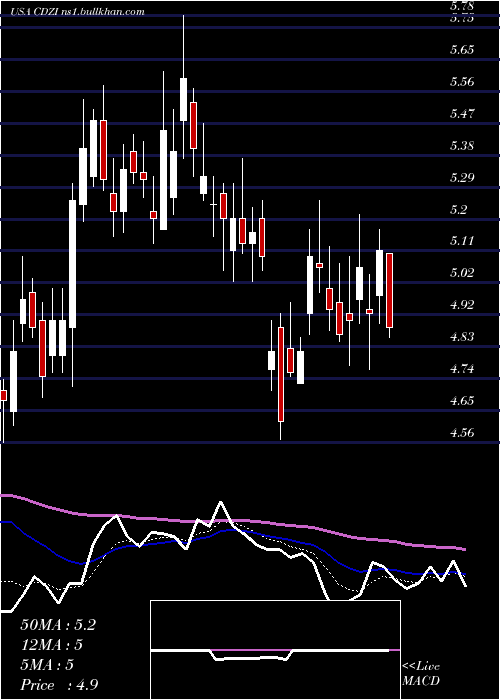Image resolution: width=500 pixels, height=700 pixels.
Task: Click the MACD label
Action: (x=421, y=681)
